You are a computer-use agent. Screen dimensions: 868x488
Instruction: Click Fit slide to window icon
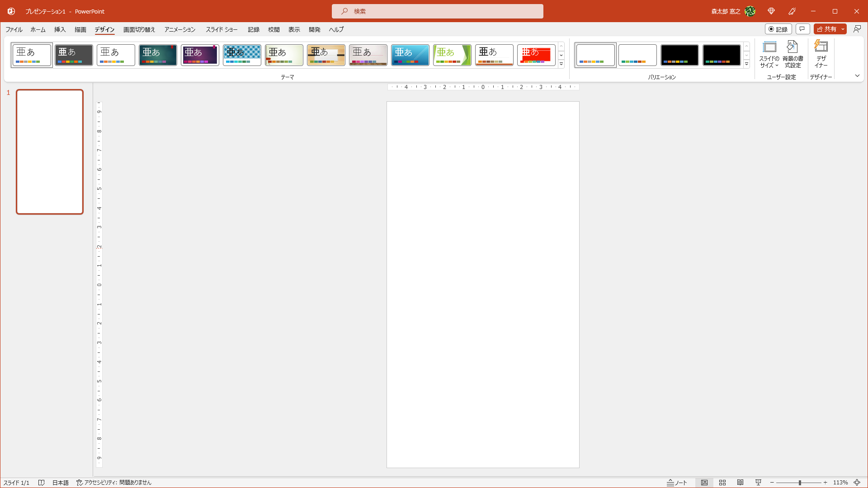click(x=857, y=483)
